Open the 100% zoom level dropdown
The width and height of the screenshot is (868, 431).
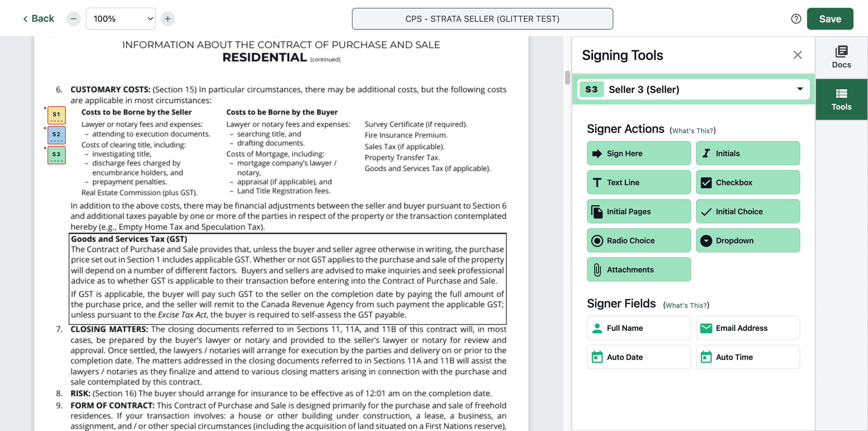pyautogui.click(x=121, y=19)
